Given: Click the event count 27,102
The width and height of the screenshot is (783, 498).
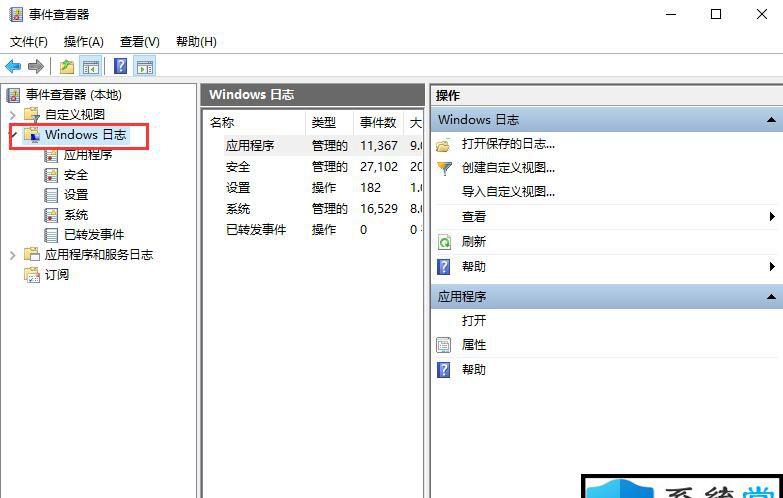Looking at the screenshot, I should [x=379, y=167].
